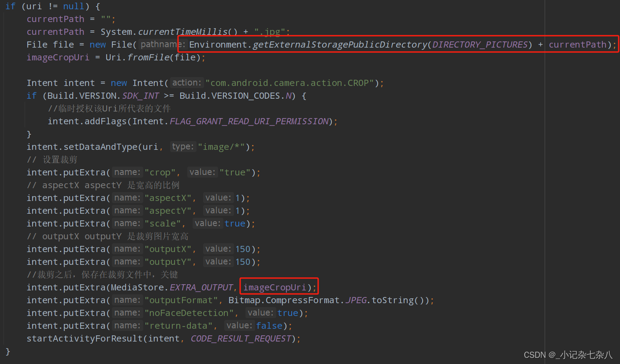This screenshot has width=620, height=364.
Task: Click the "outputX" string literal
Action: tap(168, 249)
